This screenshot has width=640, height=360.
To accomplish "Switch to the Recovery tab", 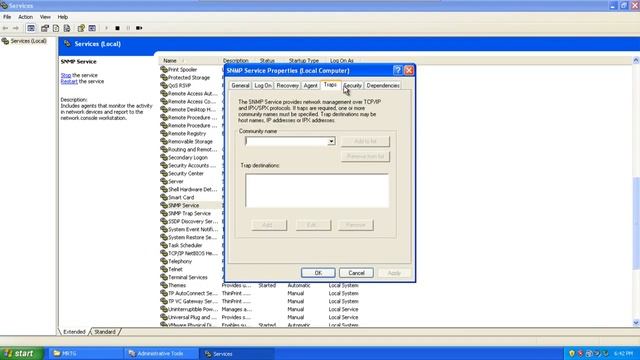I will (287, 86).
